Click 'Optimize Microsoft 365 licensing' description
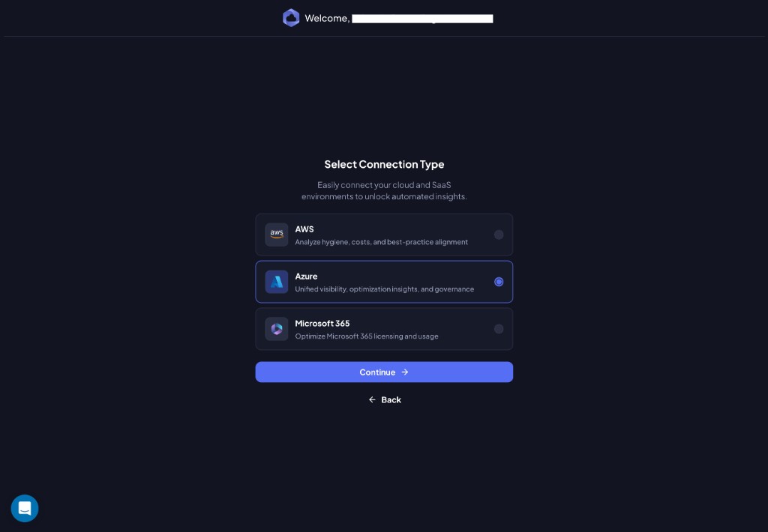Screen dimensions: 768x532 point(366,336)
